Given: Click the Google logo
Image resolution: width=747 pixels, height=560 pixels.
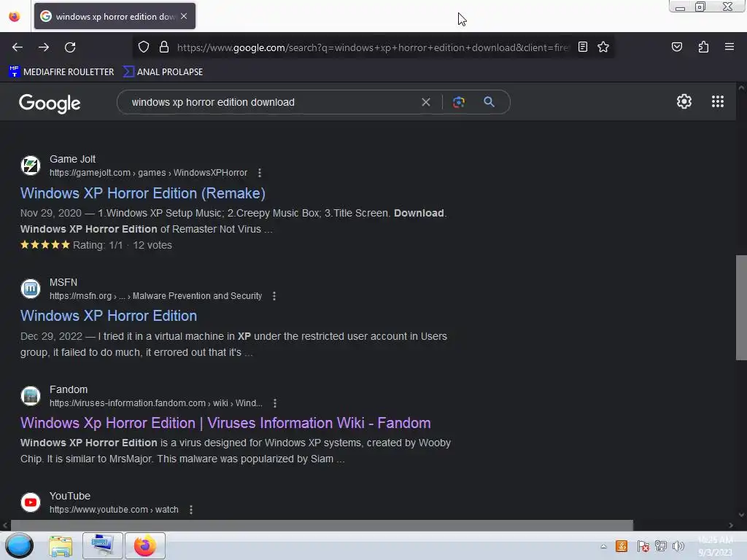Looking at the screenshot, I should (x=50, y=103).
